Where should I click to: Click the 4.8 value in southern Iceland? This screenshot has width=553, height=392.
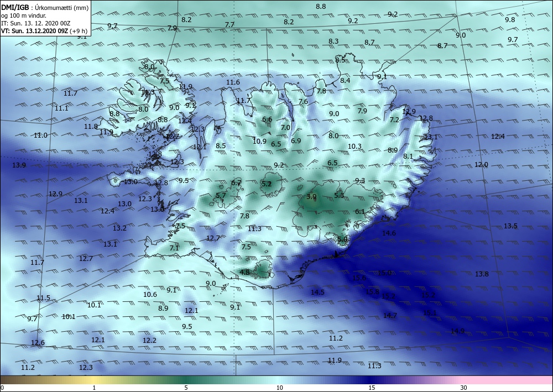click(x=244, y=272)
